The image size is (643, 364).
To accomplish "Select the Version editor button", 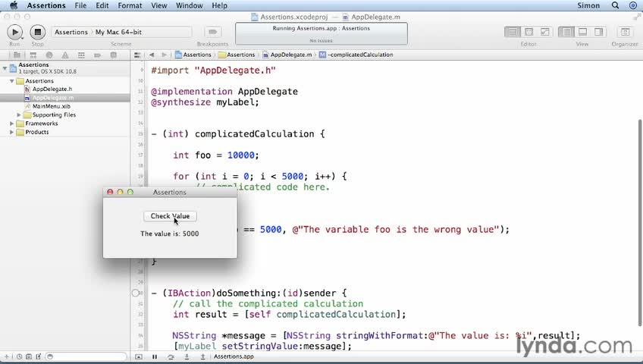I will 544,32.
